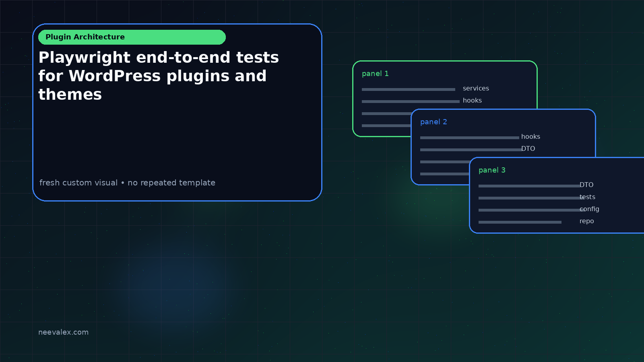Click 'fresh custom visual • no repeated template' text
The height and width of the screenshot is (362, 644).
tap(127, 183)
